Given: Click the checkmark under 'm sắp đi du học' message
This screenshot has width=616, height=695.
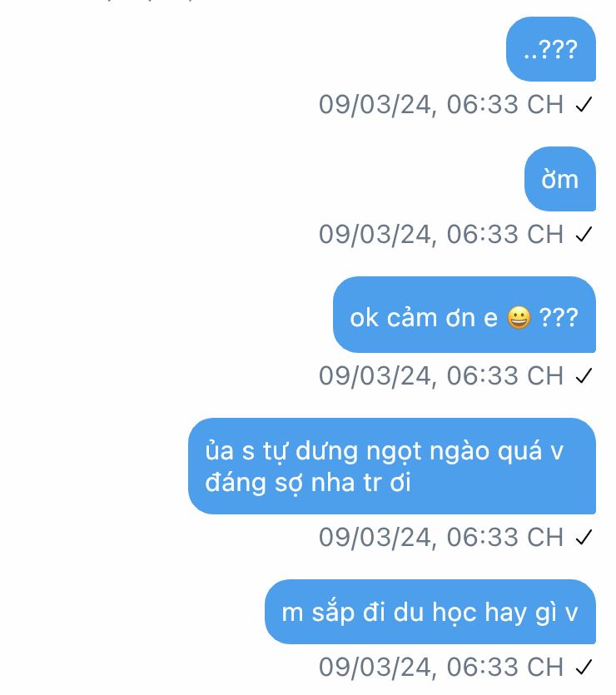Looking at the screenshot, I should pos(584,667).
